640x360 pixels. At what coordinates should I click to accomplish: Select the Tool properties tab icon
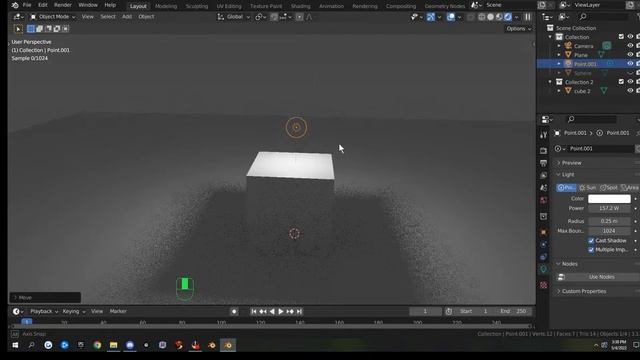click(x=543, y=135)
